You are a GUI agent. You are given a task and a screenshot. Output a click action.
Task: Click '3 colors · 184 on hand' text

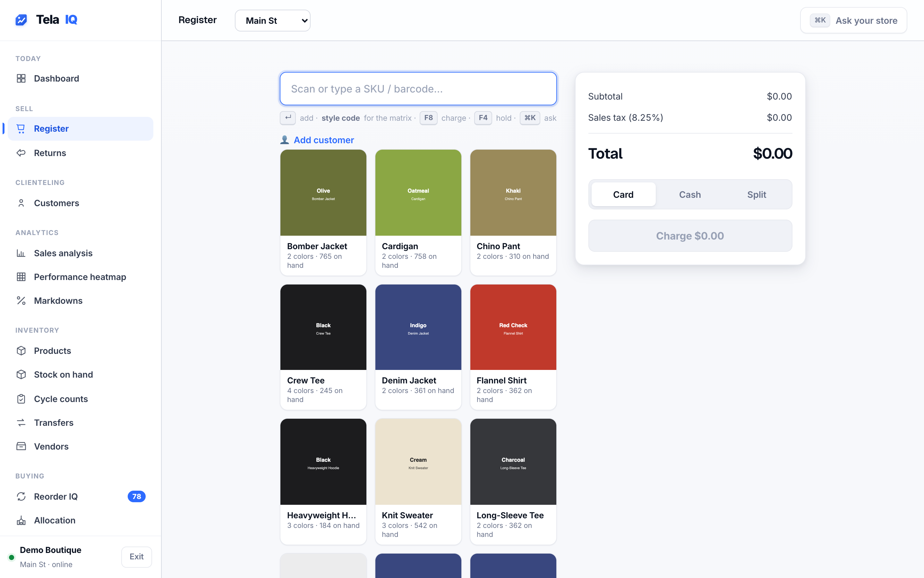click(323, 526)
